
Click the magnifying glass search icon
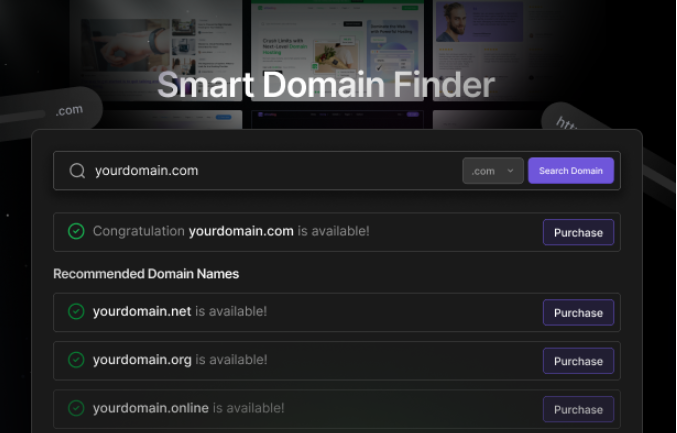[77, 171]
